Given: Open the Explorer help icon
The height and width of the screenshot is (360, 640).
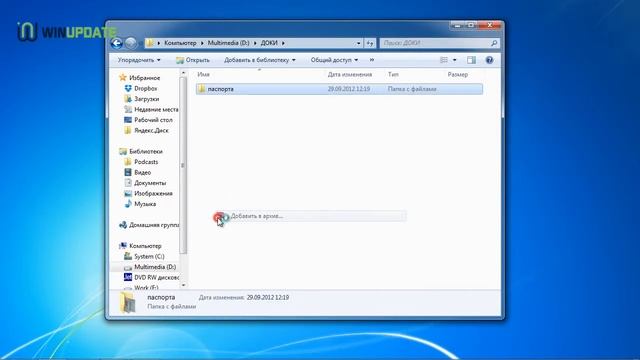Looking at the screenshot, I should pos(489,60).
